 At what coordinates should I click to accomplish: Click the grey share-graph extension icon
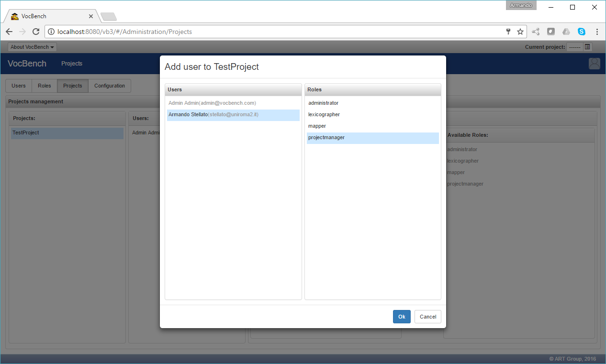pyautogui.click(x=536, y=32)
